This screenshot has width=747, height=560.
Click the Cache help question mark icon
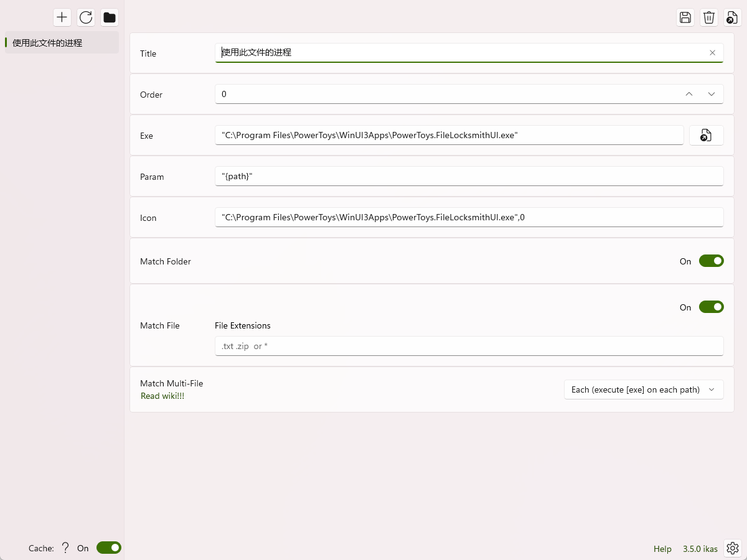click(65, 548)
